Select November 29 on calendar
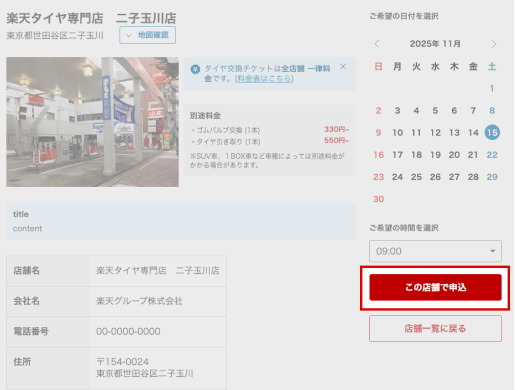The image size is (515, 390). coord(492,177)
